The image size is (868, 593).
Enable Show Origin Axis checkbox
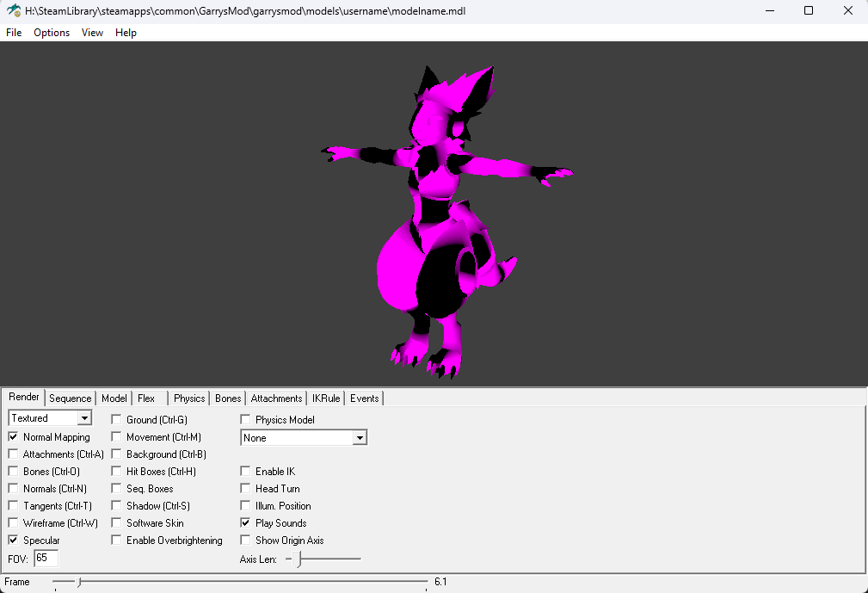tap(245, 540)
